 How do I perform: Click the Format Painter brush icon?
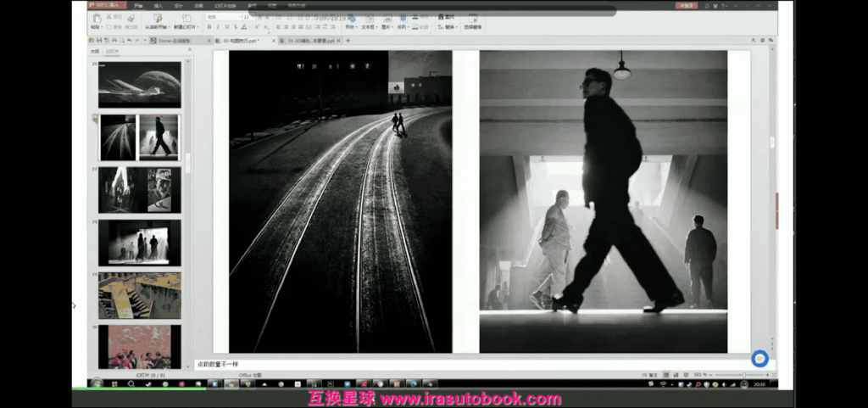tap(131, 18)
